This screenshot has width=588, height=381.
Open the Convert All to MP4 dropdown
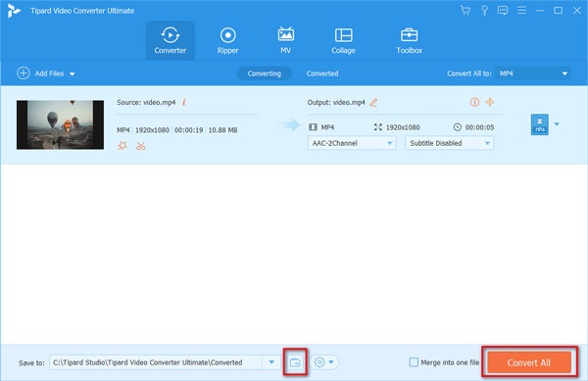[x=533, y=73]
